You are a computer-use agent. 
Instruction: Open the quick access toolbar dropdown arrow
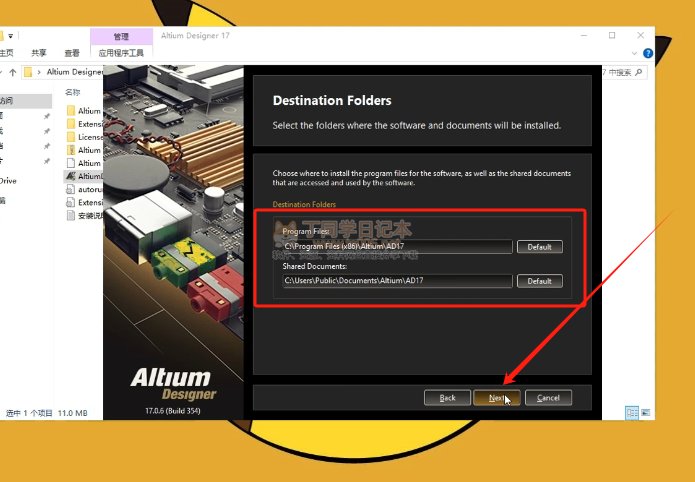(11, 36)
